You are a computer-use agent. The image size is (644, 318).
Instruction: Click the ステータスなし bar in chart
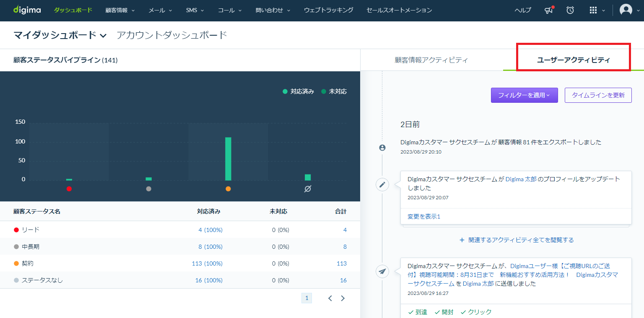pyautogui.click(x=308, y=177)
